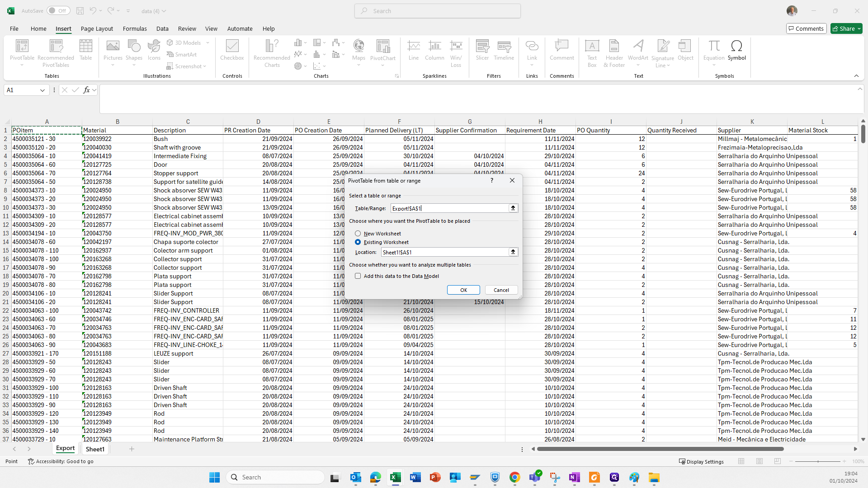Viewport: 868px width, 488px height.
Task: Insert a Line sparkline
Action: tap(413, 50)
